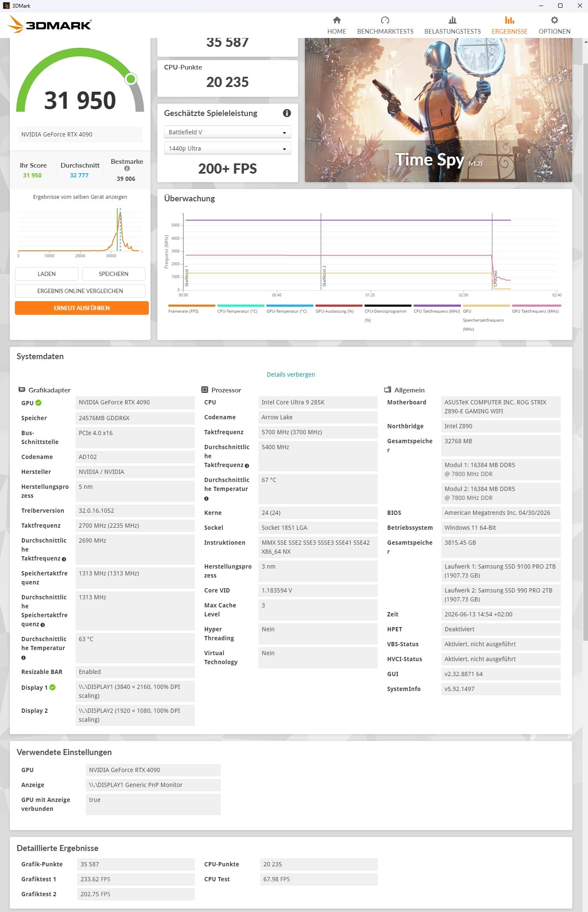Viewport: 588px width, 912px height.
Task: Show info for CPU Durchschnittliche Temperatur
Action: click(206, 499)
